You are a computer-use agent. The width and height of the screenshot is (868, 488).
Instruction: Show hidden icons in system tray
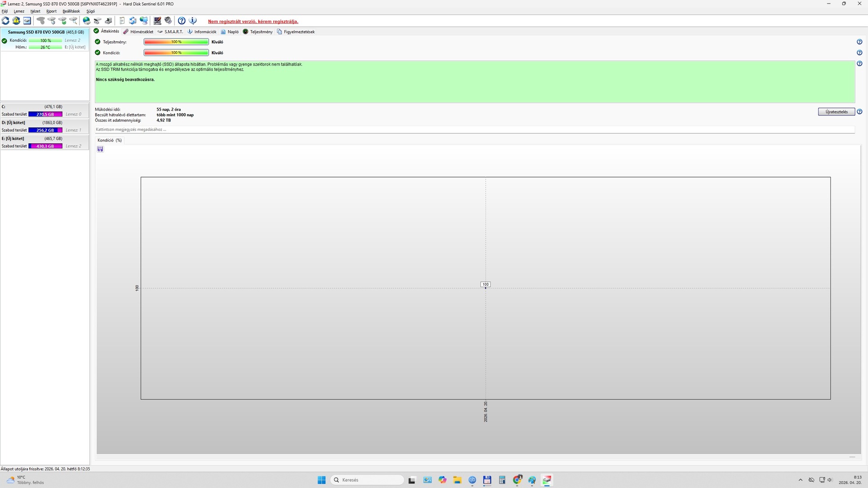(x=800, y=480)
